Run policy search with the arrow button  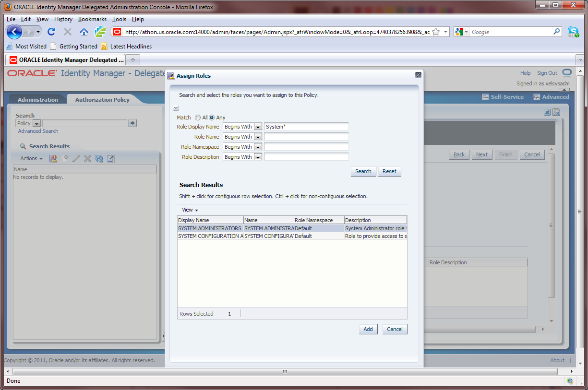click(x=133, y=123)
